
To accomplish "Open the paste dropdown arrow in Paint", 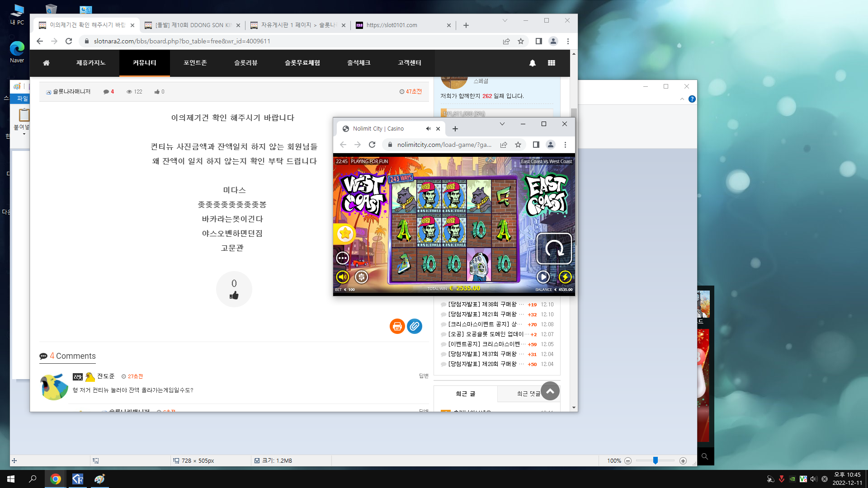I will click(24, 134).
